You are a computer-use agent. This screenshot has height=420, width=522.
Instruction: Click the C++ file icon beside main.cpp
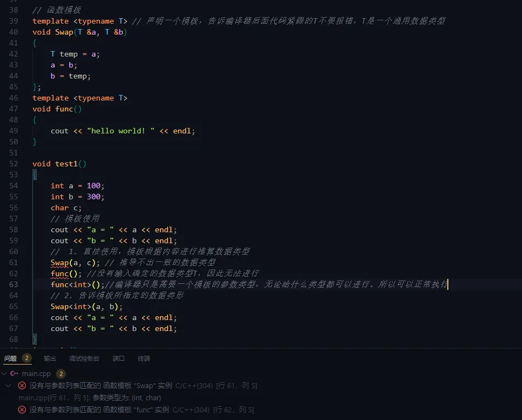[x=14, y=373]
